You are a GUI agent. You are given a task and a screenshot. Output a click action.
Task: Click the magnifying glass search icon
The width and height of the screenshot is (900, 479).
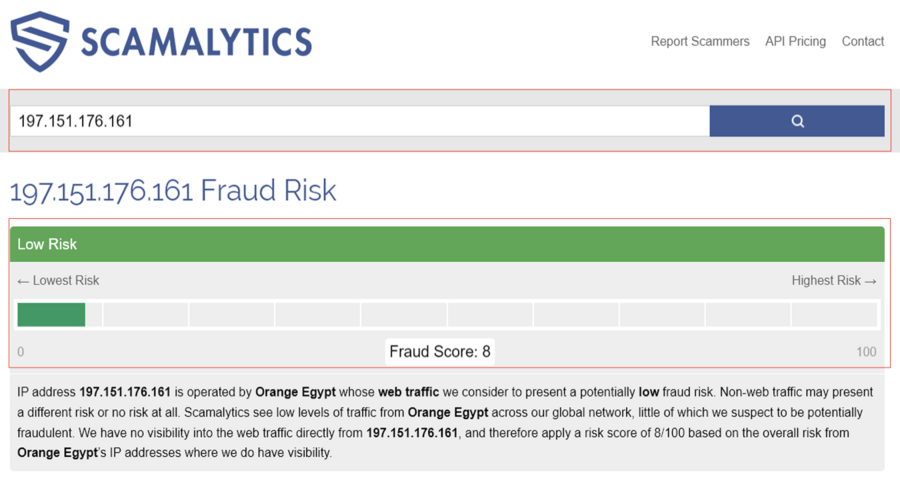coord(798,121)
